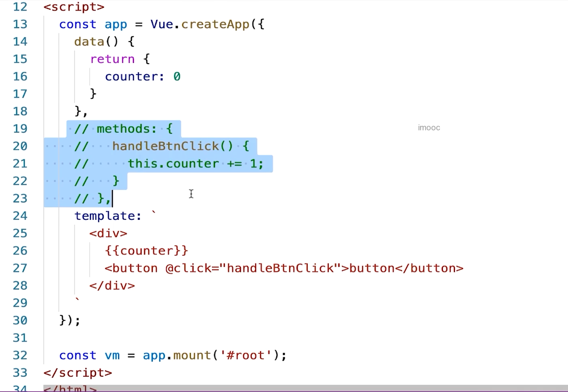Click the closing </button> tag
The image size is (568, 392).
click(x=429, y=268)
